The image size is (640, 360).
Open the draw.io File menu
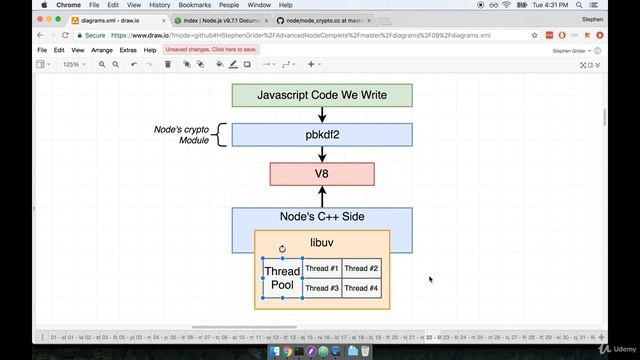pyautogui.click(x=42, y=50)
